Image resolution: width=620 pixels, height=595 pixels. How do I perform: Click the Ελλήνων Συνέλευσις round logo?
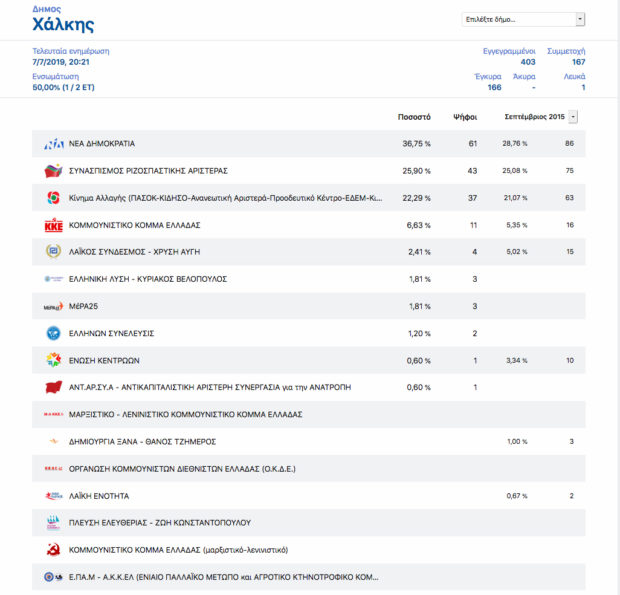coord(53,333)
